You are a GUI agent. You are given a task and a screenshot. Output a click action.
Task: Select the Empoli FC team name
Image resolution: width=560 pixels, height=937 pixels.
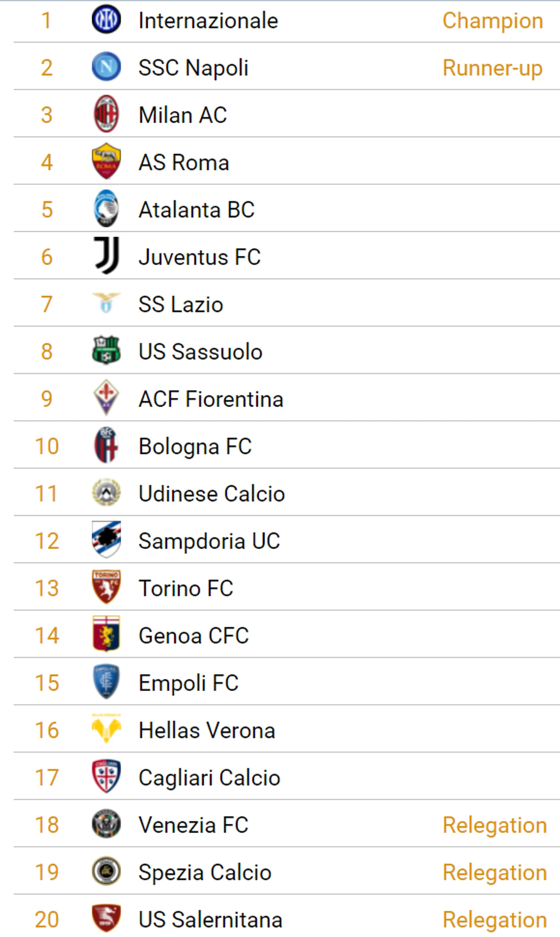[188, 683]
